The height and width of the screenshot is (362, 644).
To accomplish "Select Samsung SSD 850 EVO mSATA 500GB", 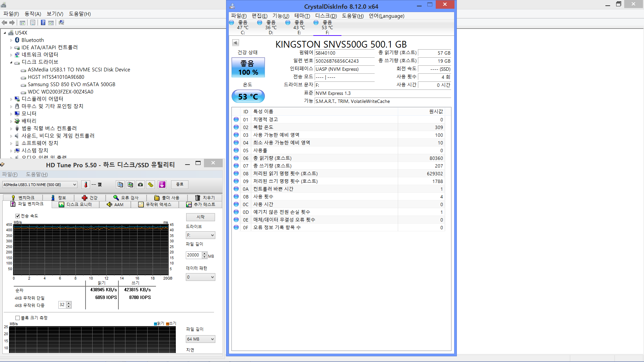I will (71, 84).
